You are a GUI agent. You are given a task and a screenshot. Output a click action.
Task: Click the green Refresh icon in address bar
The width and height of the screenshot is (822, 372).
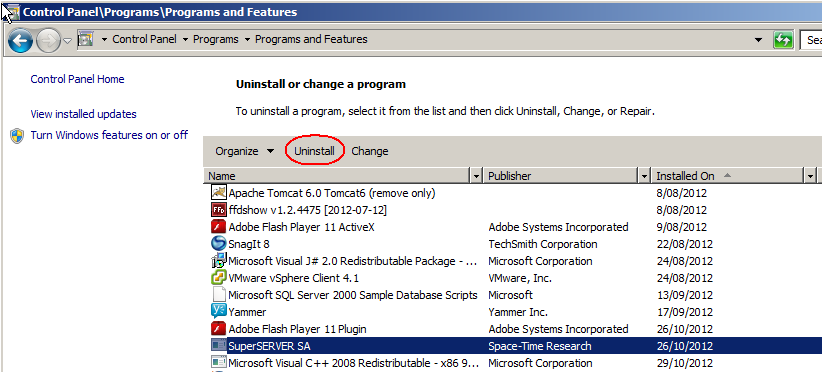[783, 40]
